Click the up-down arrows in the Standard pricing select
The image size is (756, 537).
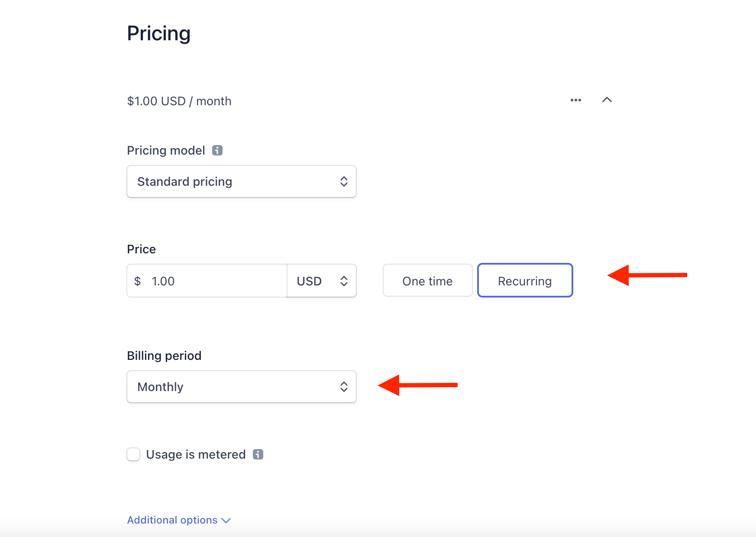pyautogui.click(x=344, y=181)
